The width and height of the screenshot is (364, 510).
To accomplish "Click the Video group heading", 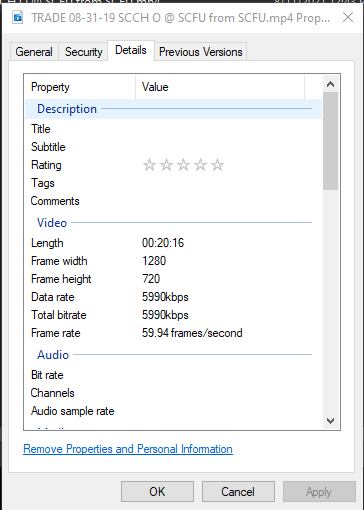I will tap(52, 223).
